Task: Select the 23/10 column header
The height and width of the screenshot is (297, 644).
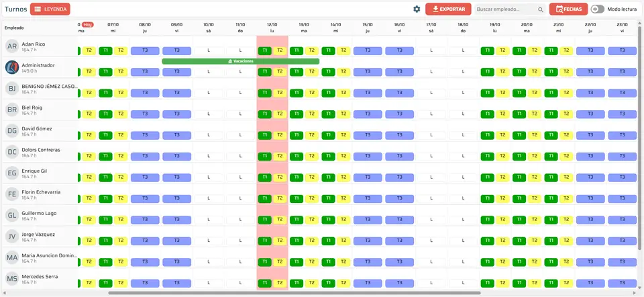Action: point(623,28)
